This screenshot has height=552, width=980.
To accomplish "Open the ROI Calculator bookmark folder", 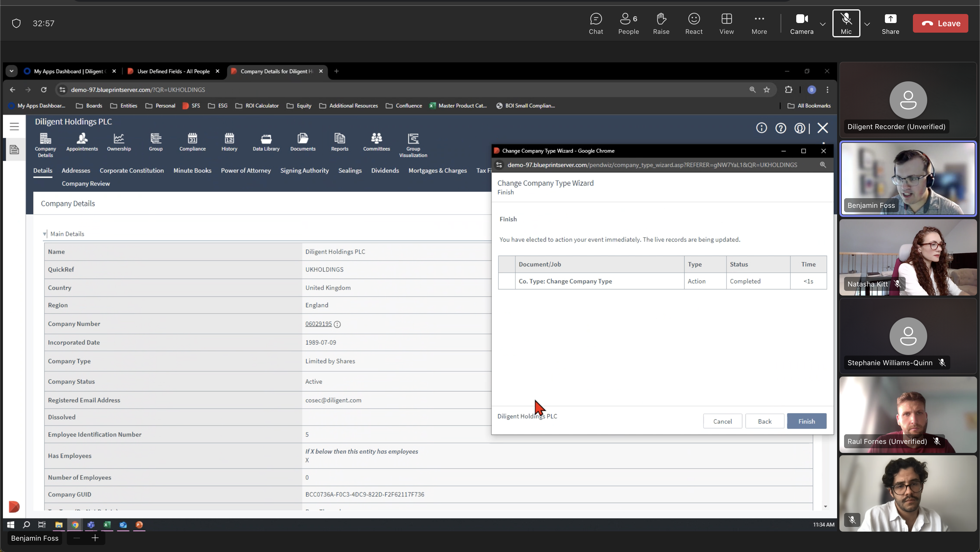I will [257, 106].
